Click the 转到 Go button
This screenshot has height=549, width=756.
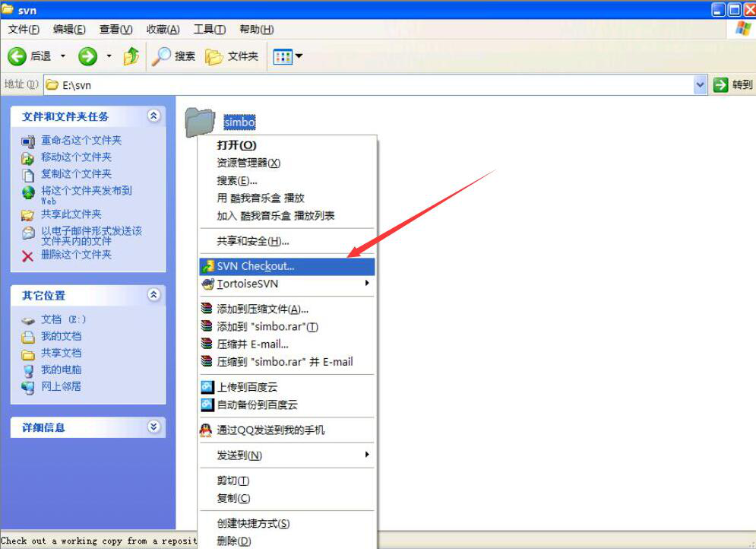732,85
